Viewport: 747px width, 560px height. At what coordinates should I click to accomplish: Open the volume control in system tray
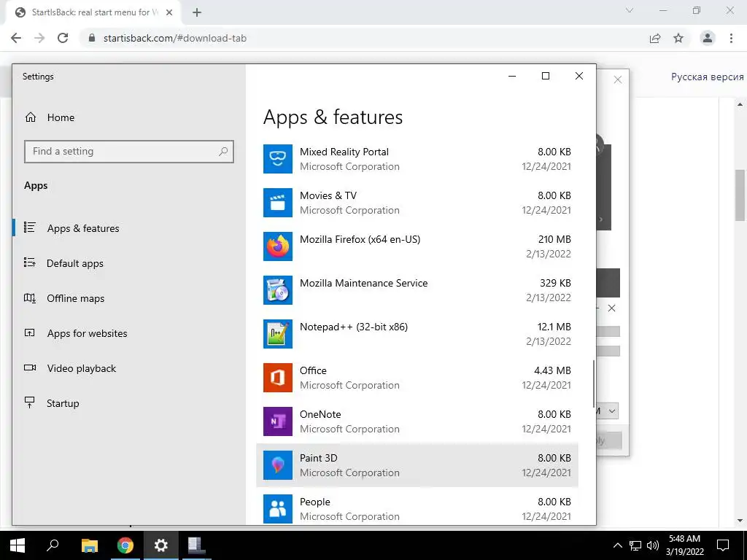pos(653,545)
